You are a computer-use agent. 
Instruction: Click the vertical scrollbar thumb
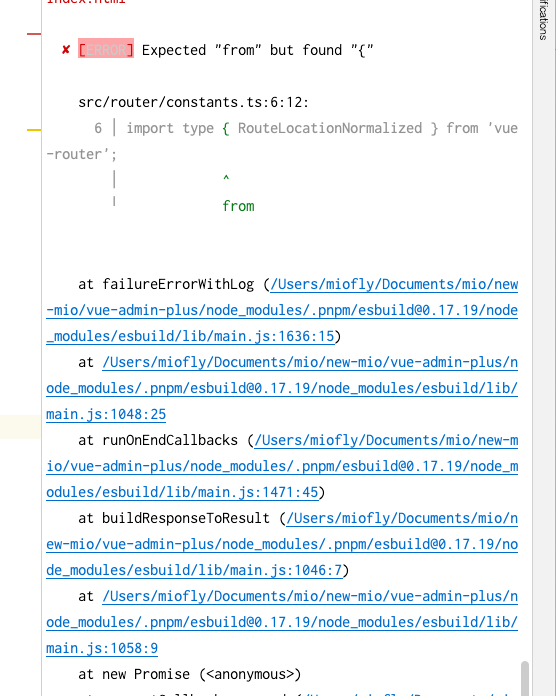point(525,678)
